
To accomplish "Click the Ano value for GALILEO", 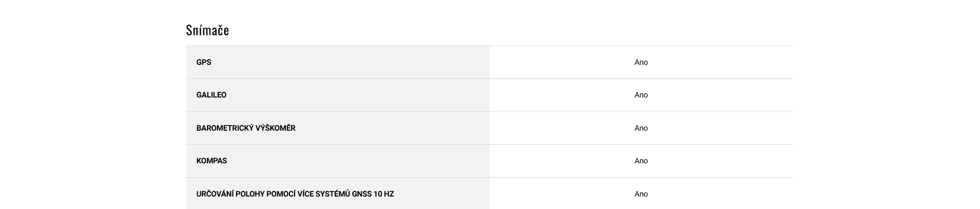I will click(641, 95).
